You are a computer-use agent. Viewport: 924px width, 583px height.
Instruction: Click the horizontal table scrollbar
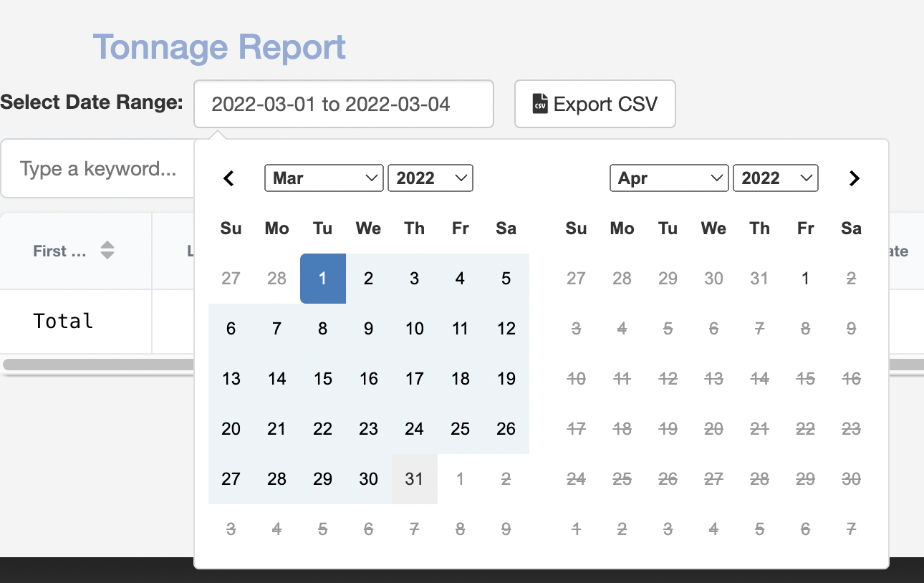pyautogui.click(x=98, y=365)
